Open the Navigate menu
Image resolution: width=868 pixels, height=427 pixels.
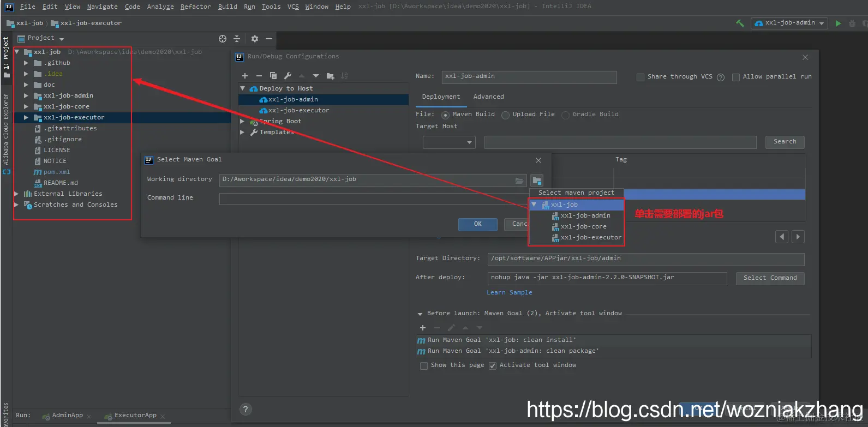click(102, 7)
